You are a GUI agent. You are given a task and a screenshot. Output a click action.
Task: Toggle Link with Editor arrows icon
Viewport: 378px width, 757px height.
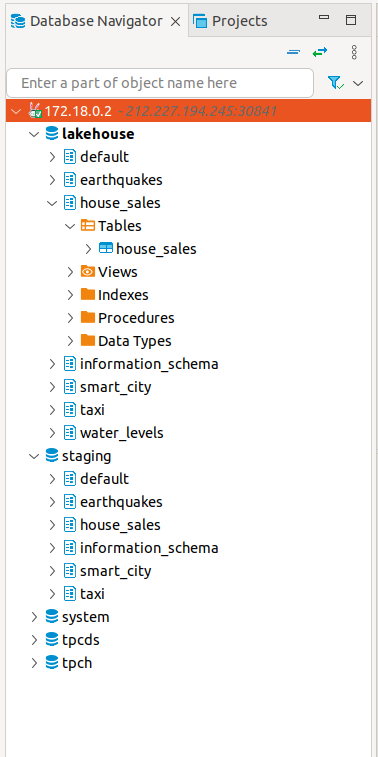(x=320, y=52)
